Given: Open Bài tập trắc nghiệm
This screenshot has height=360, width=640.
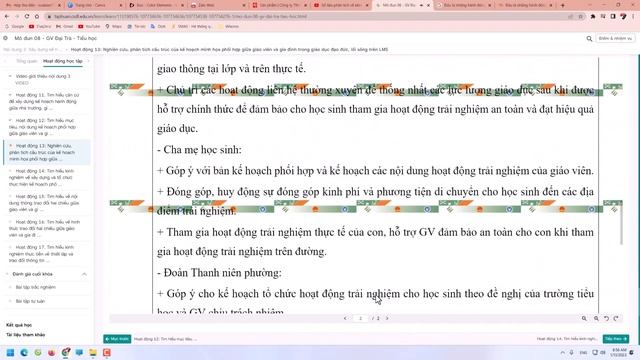Looking at the screenshot, I should click(36, 287).
